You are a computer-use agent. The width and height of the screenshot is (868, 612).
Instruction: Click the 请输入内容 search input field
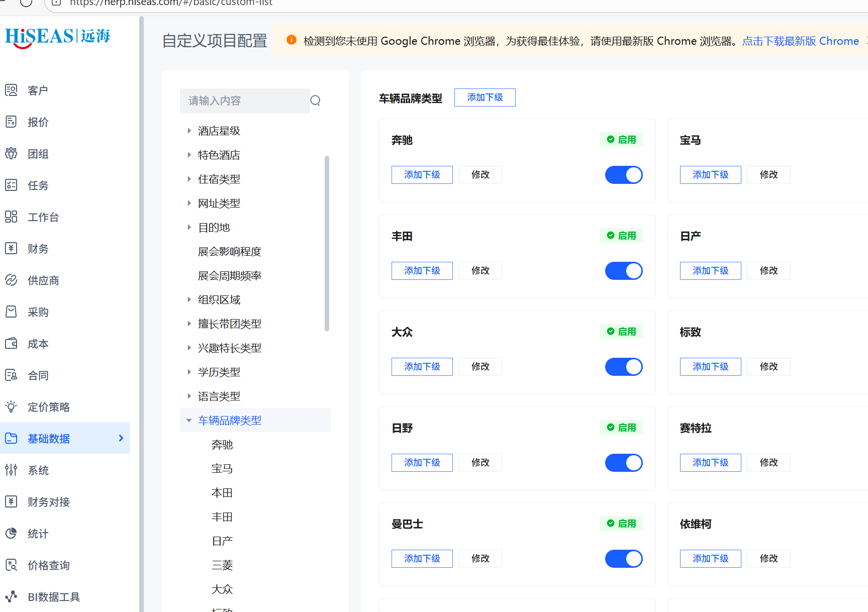(x=245, y=100)
